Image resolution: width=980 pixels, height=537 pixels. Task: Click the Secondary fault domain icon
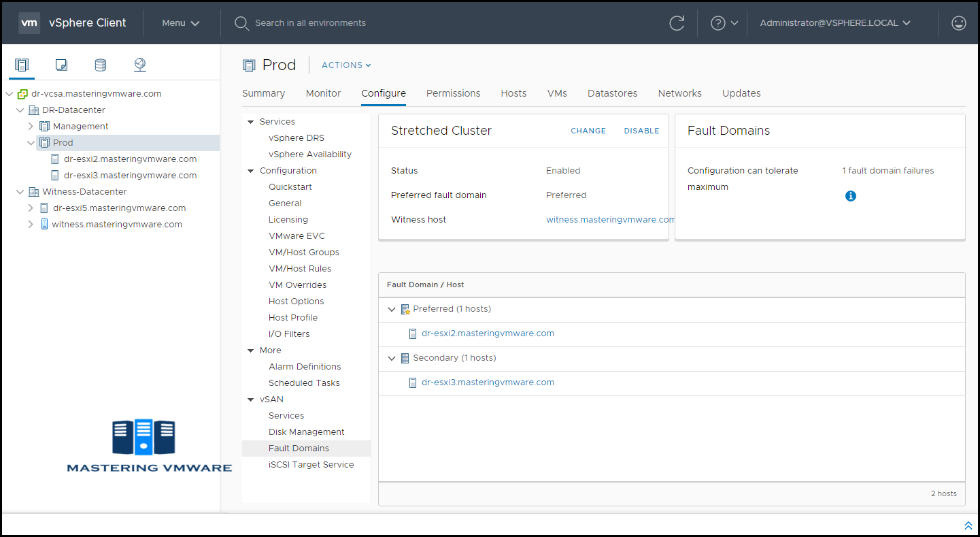tap(405, 358)
